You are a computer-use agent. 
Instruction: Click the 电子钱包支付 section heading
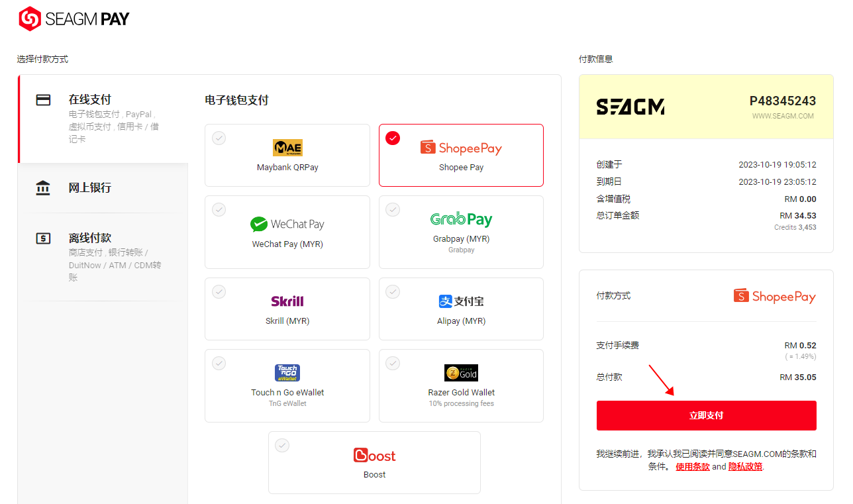pos(236,101)
